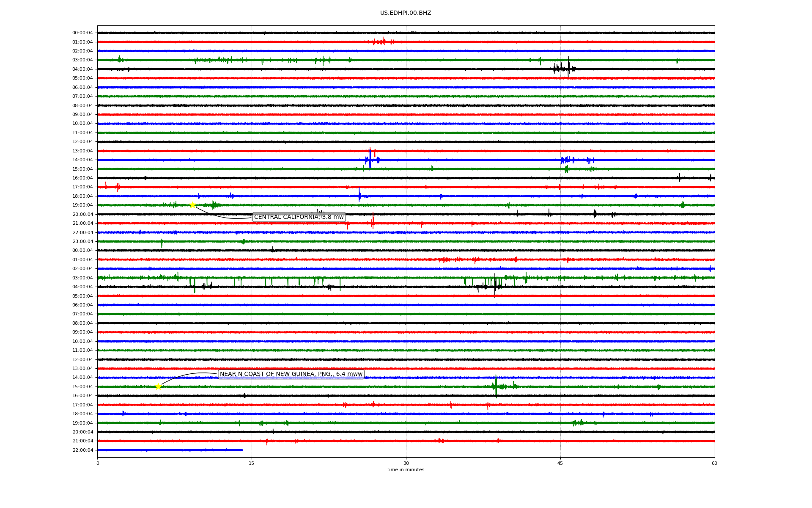Click the plot title US.EDHPI.00.BHZ
This screenshot has height=508, width=812.
[406, 13]
